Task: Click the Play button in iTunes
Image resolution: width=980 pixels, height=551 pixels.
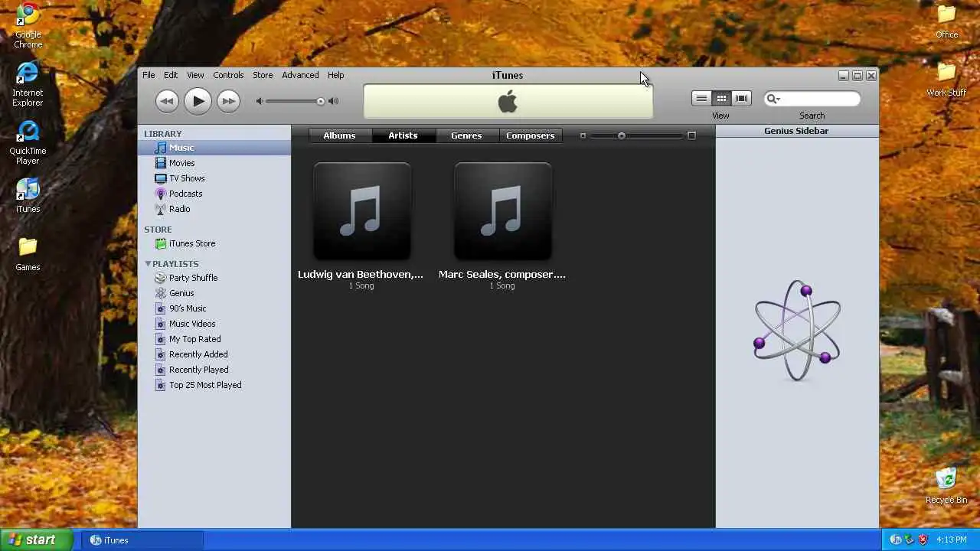Action: tap(198, 101)
